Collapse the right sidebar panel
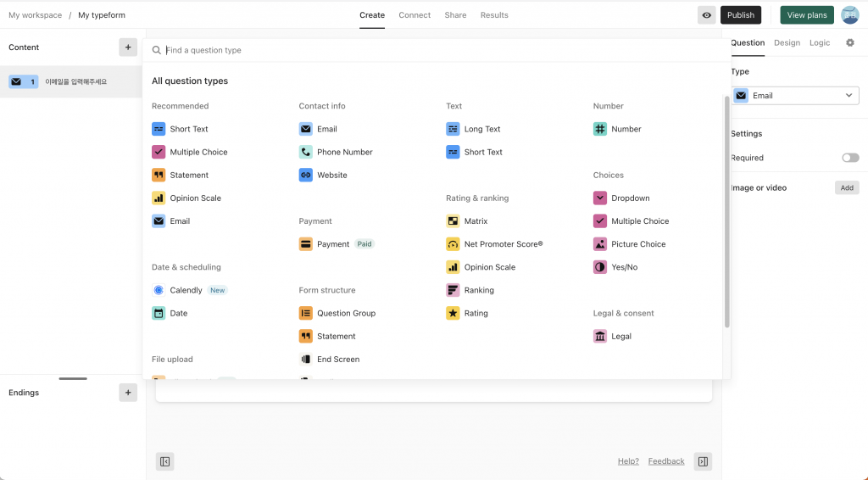This screenshot has height=480, width=868. click(x=703, y=461)
